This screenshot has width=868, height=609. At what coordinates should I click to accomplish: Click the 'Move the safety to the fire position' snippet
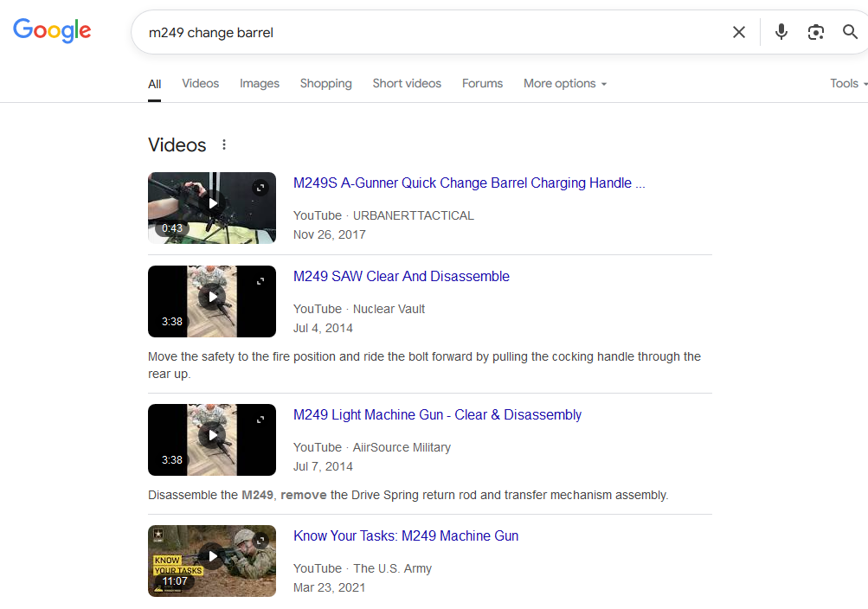(x=424, y=365)
